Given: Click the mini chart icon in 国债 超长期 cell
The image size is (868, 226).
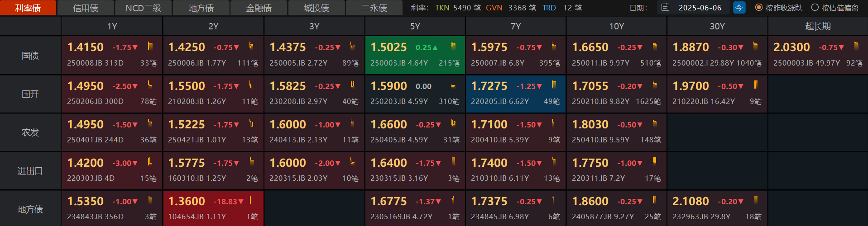Looking at the screenshot, I should (856, 46).
